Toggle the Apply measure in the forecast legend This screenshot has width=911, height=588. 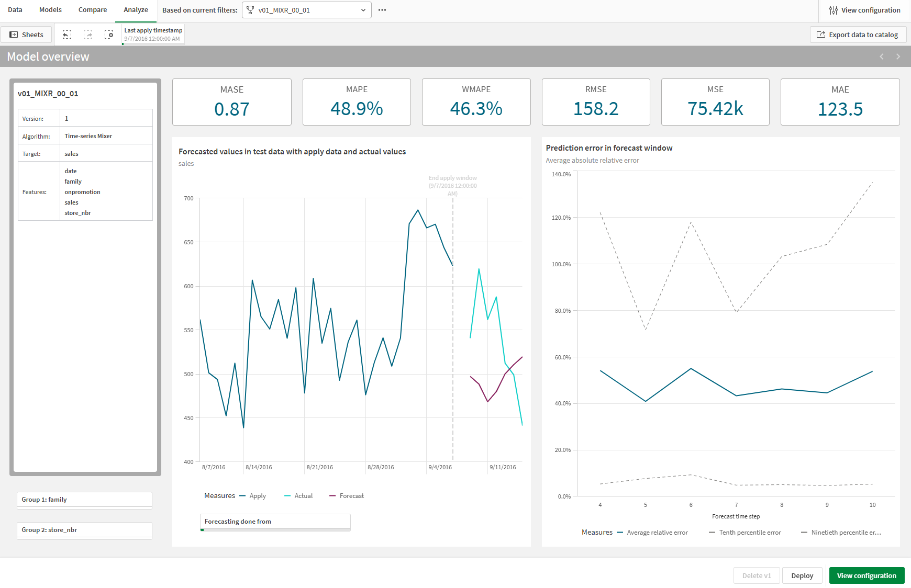(x=253, y=495)
